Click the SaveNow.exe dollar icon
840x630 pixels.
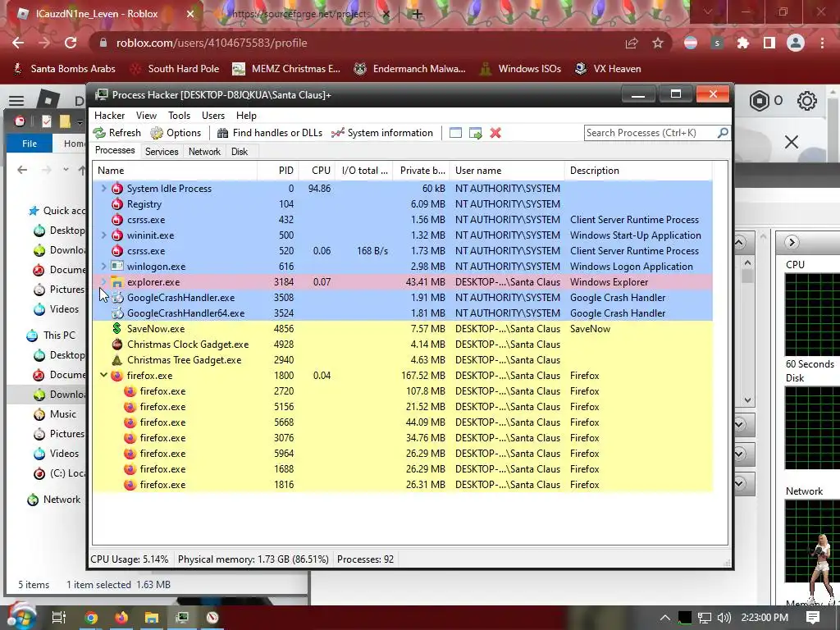pyautogui.click(x=116, y=328)
